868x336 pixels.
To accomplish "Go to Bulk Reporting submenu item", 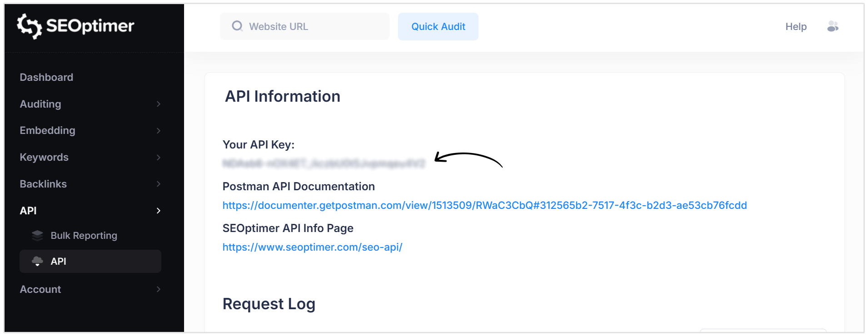I will (x=84, y=235).
